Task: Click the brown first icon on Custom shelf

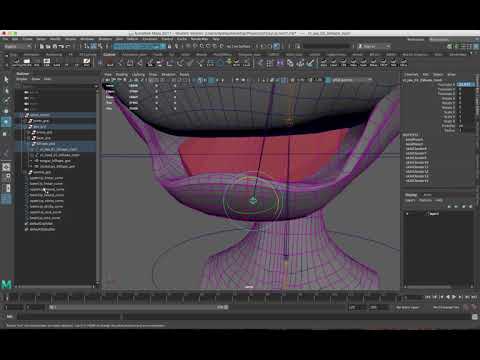Action: coord(109,62)
